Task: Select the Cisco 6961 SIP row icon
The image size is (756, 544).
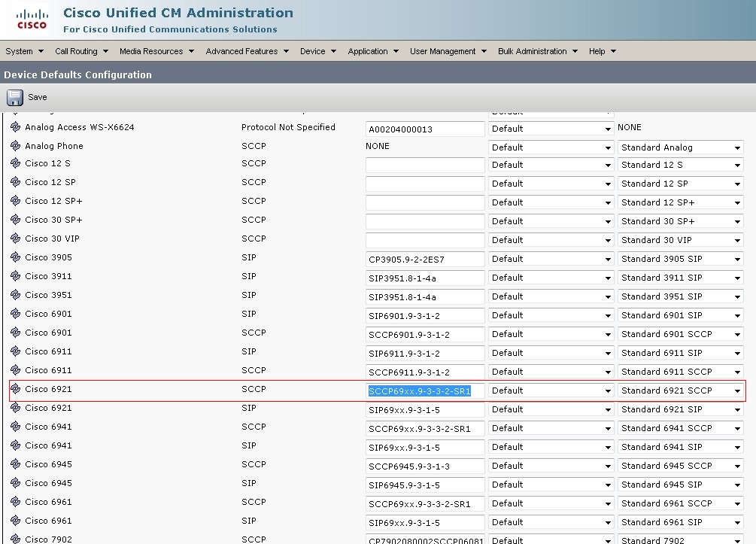Action: pyautogui.click(x=16, y=521)
